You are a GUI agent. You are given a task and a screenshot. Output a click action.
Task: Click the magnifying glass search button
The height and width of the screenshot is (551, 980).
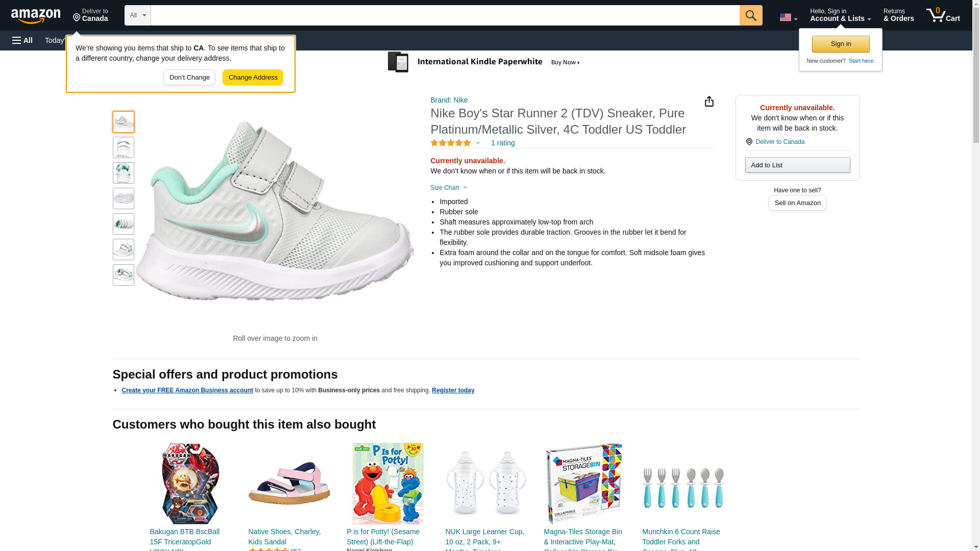[x=750, y=15]
